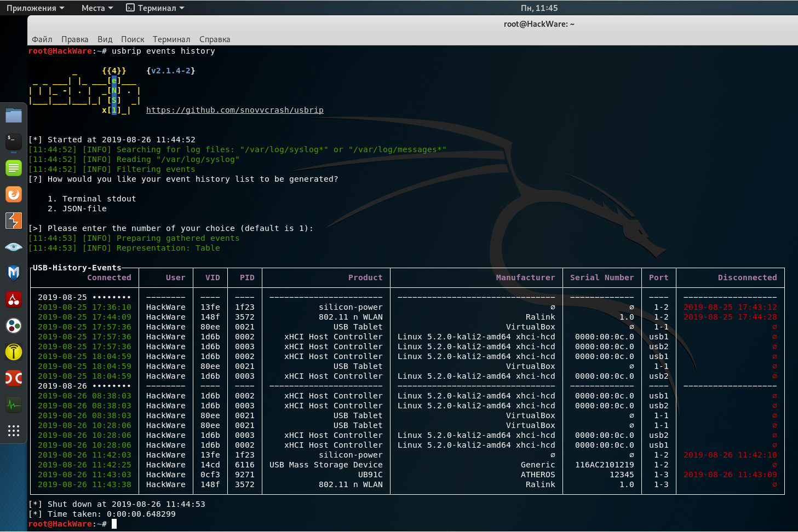Open the Files folder icon in dock
The height and width of the screenshot is (532, 798).
[x=14, y=115]
